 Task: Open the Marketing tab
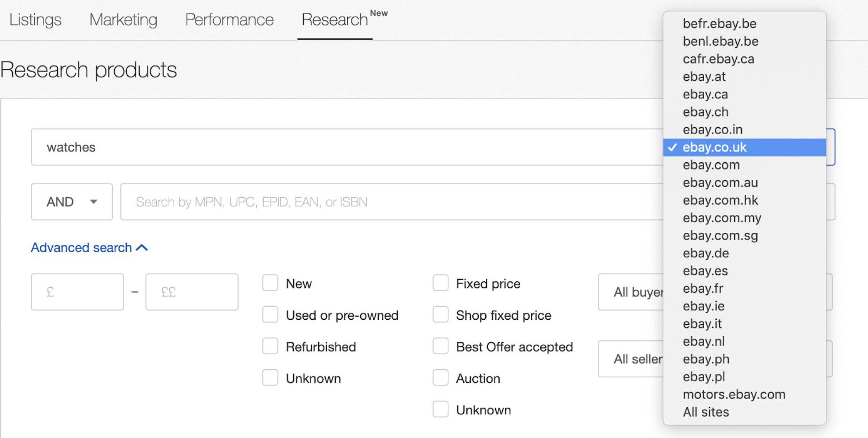[x=123, y=20]
